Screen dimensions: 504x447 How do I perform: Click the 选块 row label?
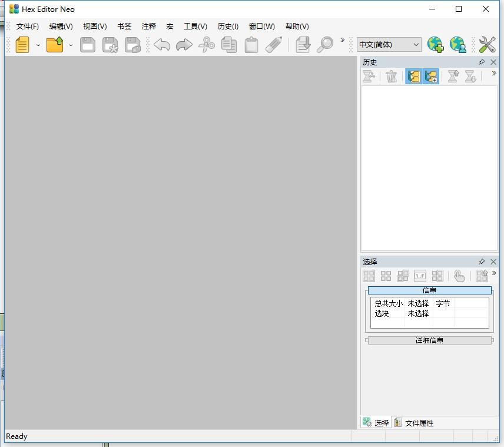click(382, 313)
